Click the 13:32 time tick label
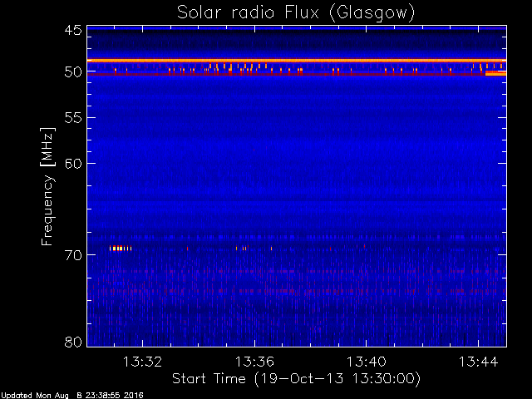 [x=142, y=362]
